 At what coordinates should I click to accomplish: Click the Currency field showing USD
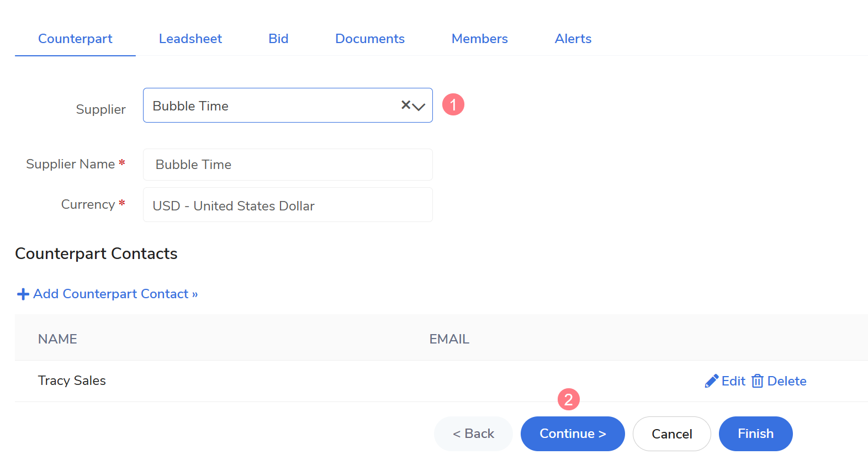tap(288, 205)
